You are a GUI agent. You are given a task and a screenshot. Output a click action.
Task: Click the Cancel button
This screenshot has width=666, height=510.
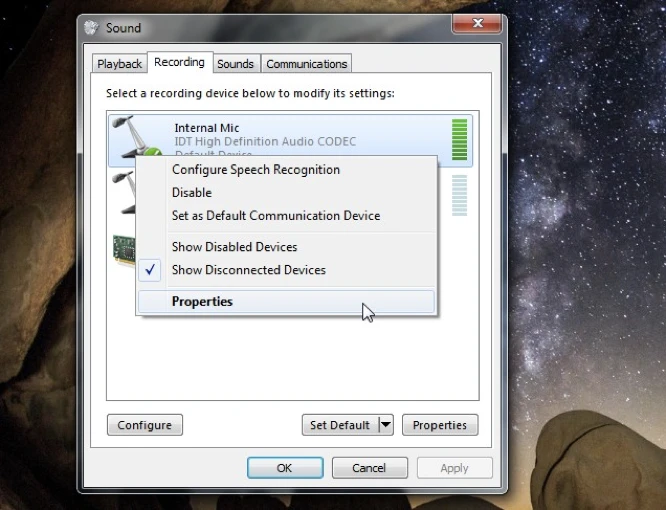(368, 468)
